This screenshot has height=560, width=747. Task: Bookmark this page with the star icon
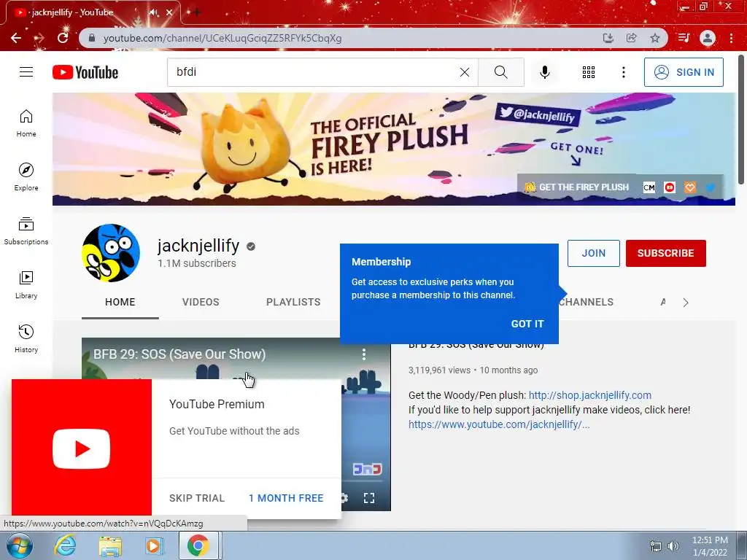pos(655,38)
